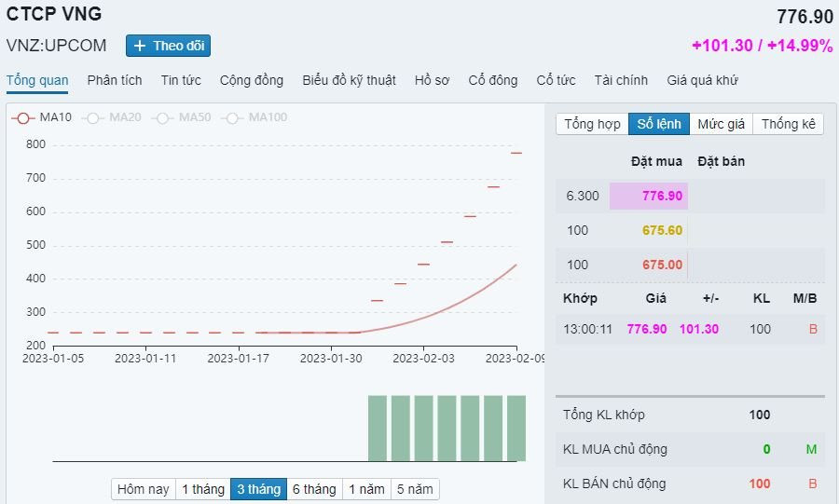Click the KL BÁN chủ động label

(x=614, y=484)
